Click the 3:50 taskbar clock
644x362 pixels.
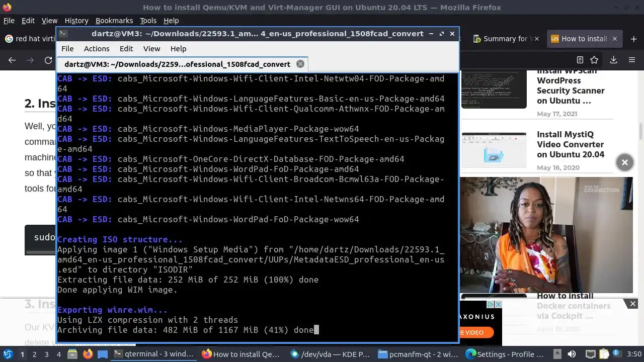[x=634, y=354]
